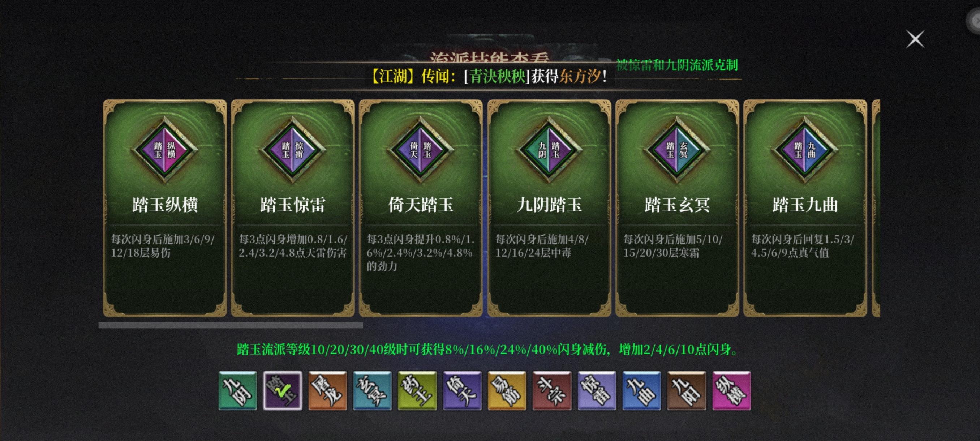Open the 踏玉纵横 skill card
The width and height of the screenshot is (980, 441).
pos(165,208)
